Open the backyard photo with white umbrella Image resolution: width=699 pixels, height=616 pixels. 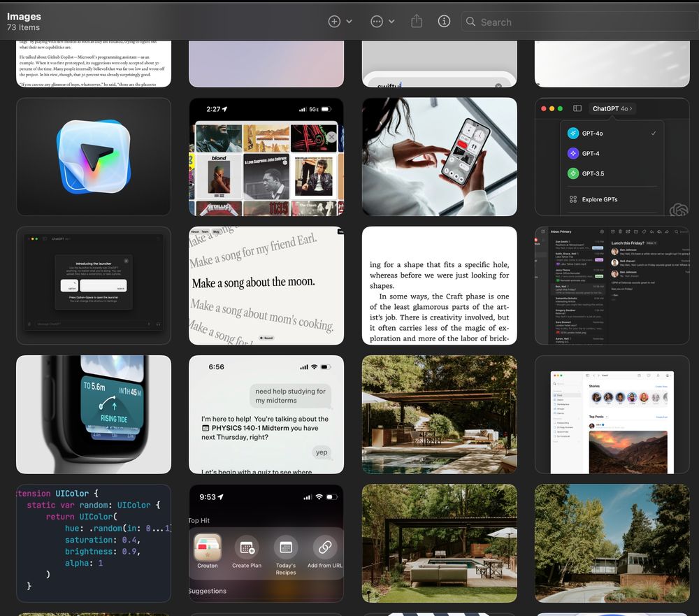(x=440, y=543)
